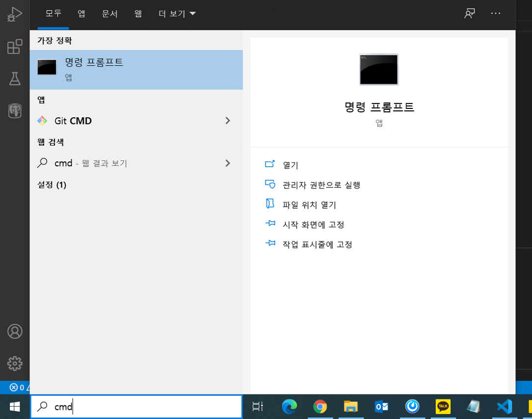Open VS Code Manage gear icon
Screen dimensions: 532x419
[x=15, y=364]
